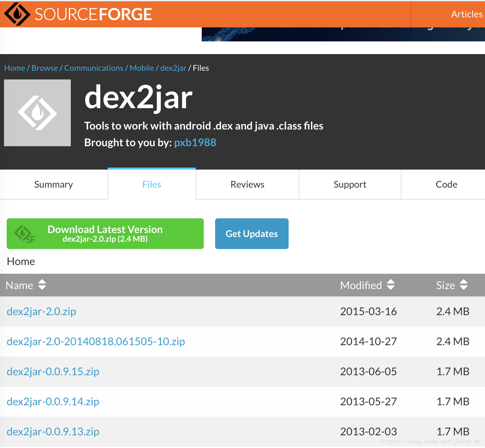Open the Support tab
This screenshot has height=448, width=485.
pyautogui.click(x=350, y=184)
